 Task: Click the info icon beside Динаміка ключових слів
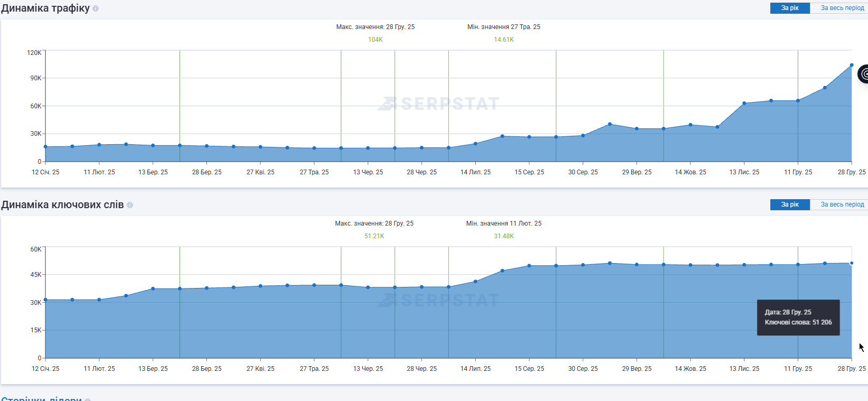[x=130, y=205]
